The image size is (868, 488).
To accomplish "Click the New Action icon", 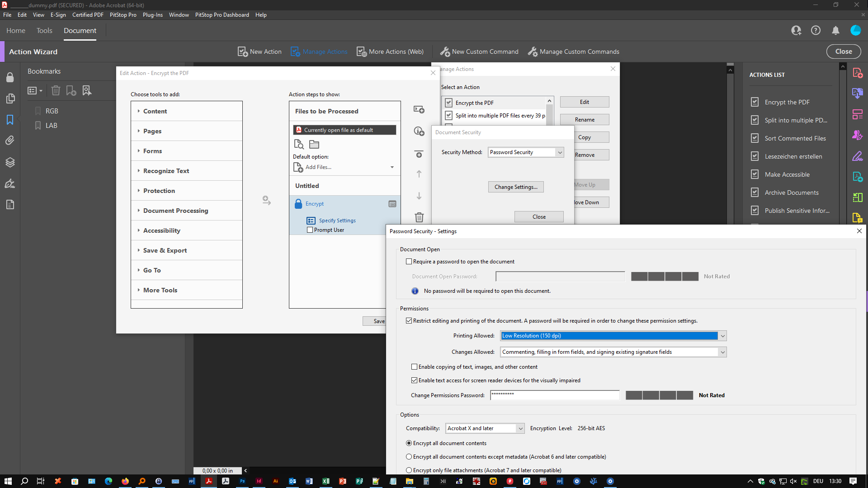I will pyautogui.click(x=243, y=52).
